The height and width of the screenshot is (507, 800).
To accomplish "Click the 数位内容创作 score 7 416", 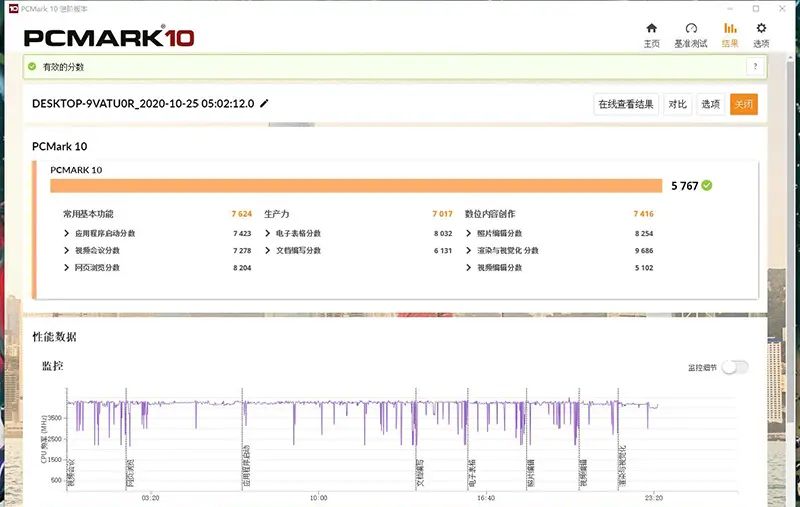I will click(643, 214).
